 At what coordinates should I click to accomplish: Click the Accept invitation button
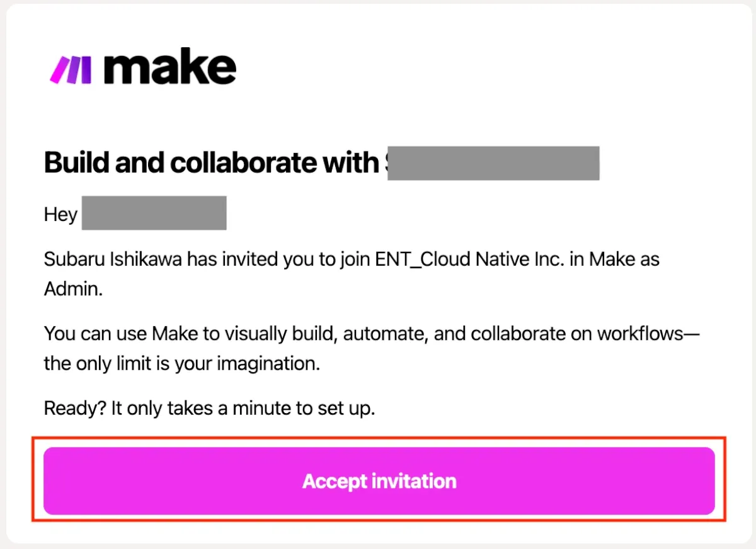pos(379,481)
